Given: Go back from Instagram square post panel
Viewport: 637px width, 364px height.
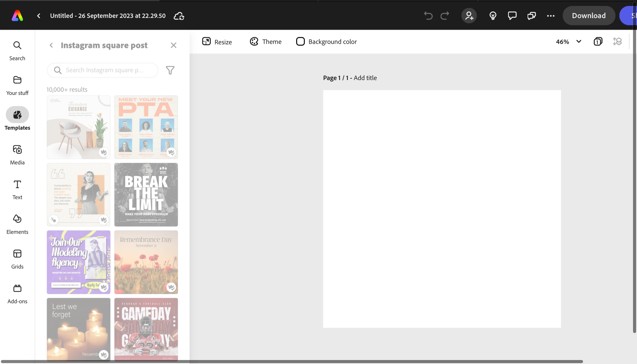Looking at the screenshot, I should tap(51, 45).
